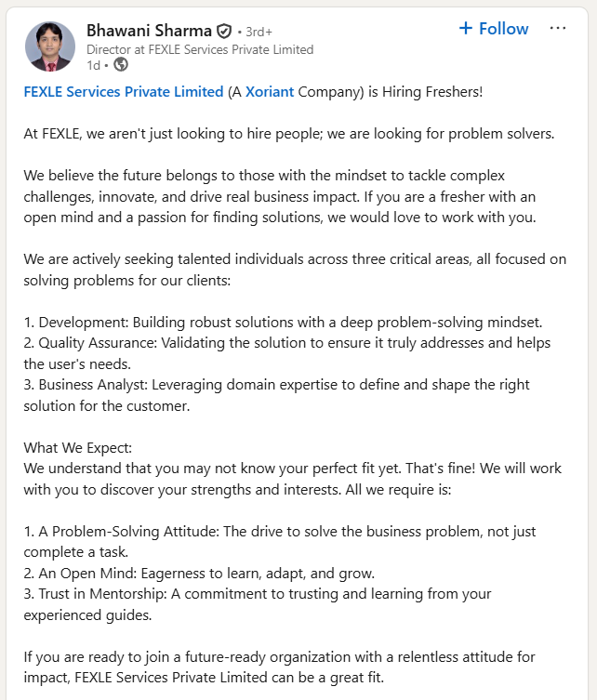Viewport: 597px width, 700px height.
Task: Open the verified badge next to Bhawani Sharma
Action: pos(224,31)
